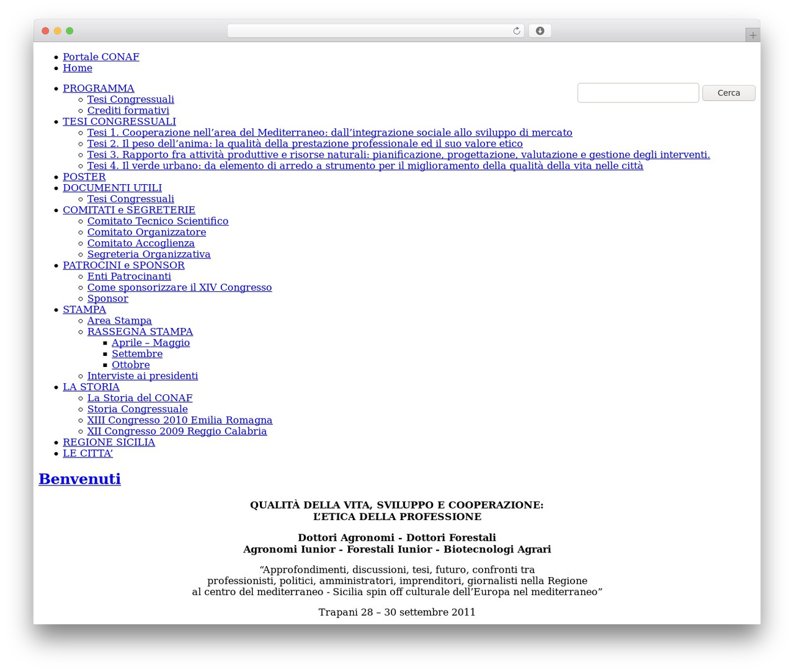This screenshot has width=794, height=672.
Task: Open REGIONE SICILIA menu item
Action: [109, 443]
